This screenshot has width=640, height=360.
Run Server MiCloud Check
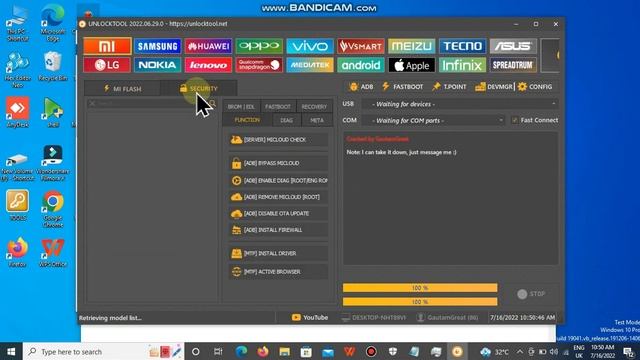click(x=278, y=140)
